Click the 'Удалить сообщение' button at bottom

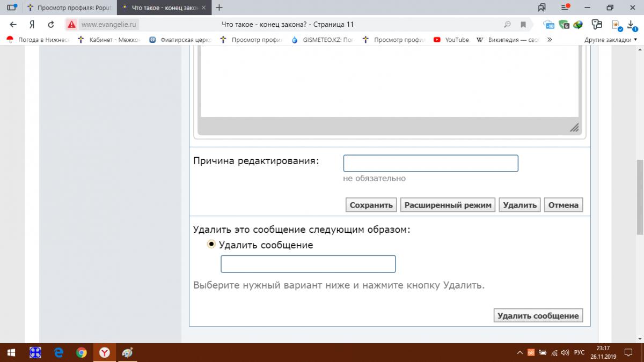pos(538,315)
